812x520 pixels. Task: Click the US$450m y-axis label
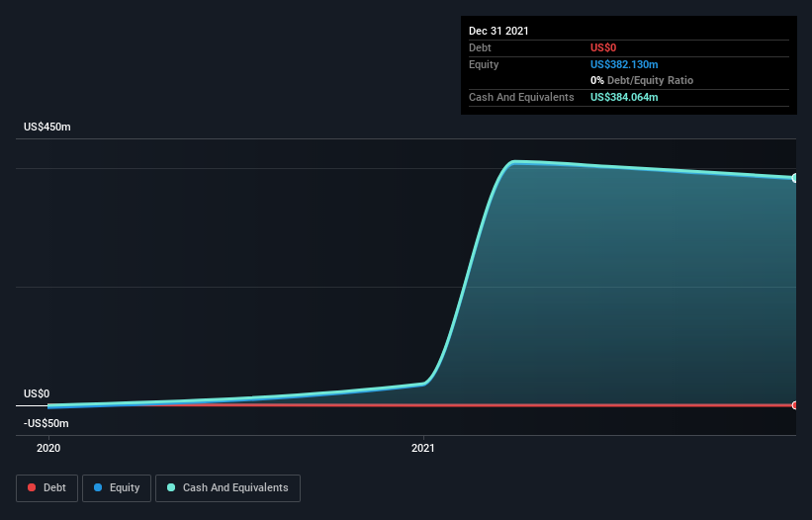(47, 127)
